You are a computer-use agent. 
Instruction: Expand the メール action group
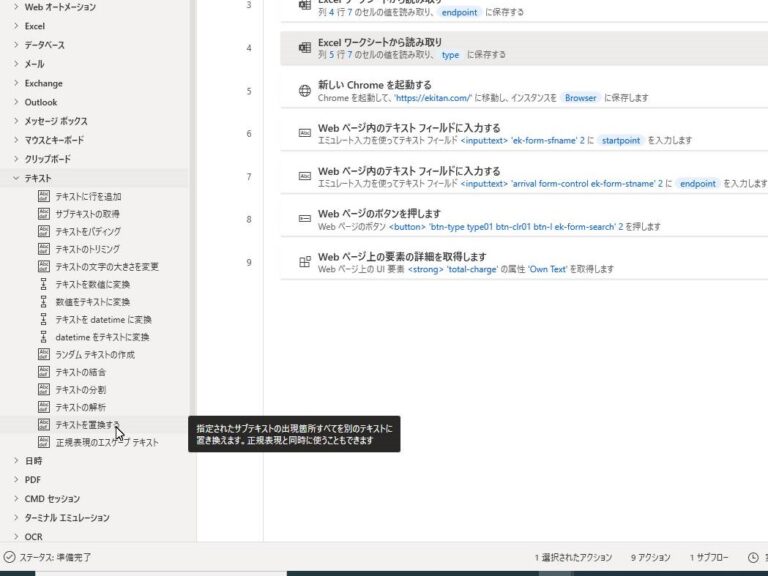pyautogui.click(x=16, y=64)
